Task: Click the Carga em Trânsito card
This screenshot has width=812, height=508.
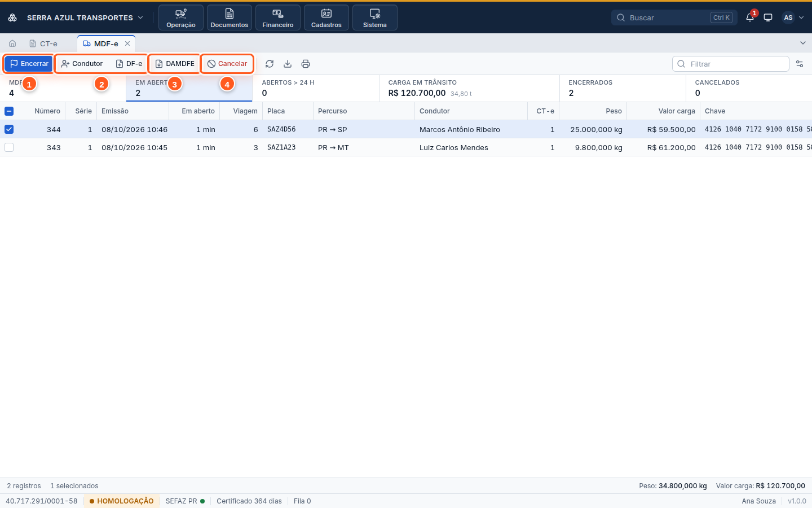Action: (469, 88)
